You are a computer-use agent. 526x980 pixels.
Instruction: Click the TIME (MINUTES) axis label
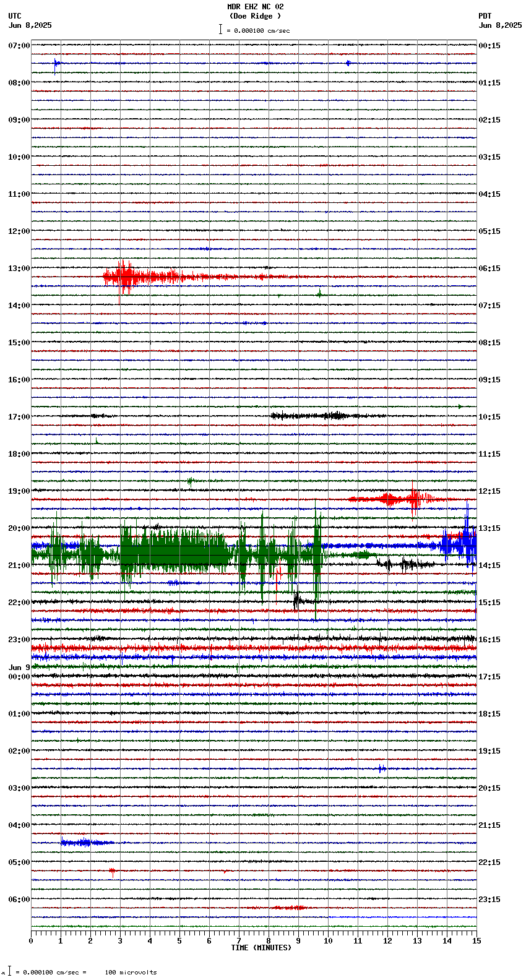(261, 948)
